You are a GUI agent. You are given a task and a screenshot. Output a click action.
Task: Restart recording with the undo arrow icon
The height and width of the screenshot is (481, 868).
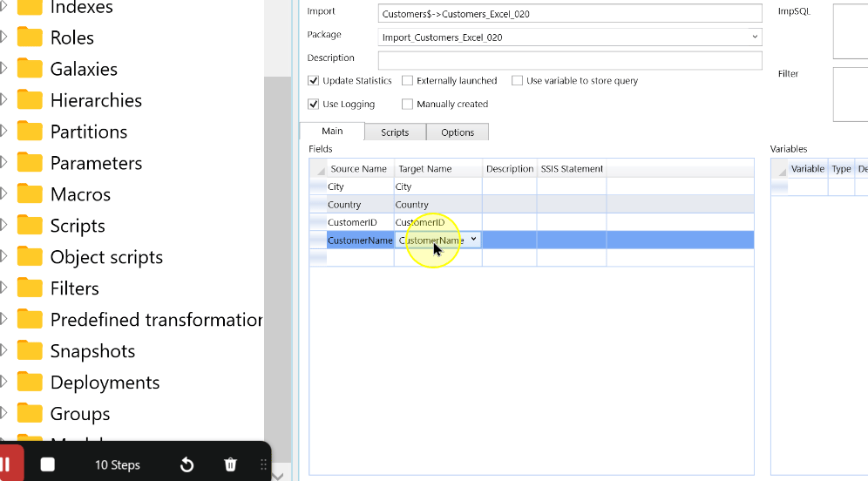(x=187, y=465)
